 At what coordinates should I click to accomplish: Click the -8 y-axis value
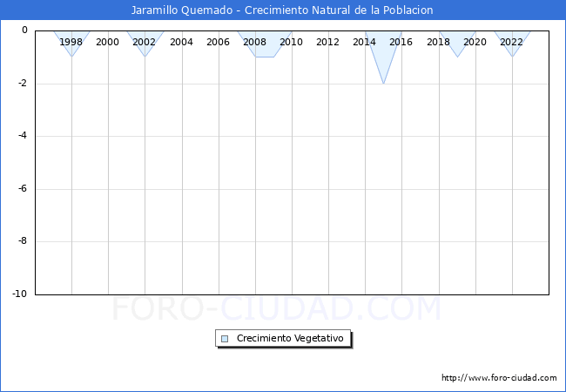tap(23, 240)
